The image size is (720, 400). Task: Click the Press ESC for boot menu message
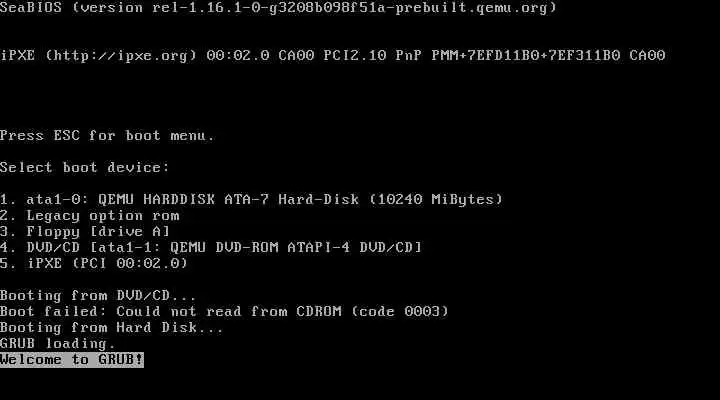107,135
